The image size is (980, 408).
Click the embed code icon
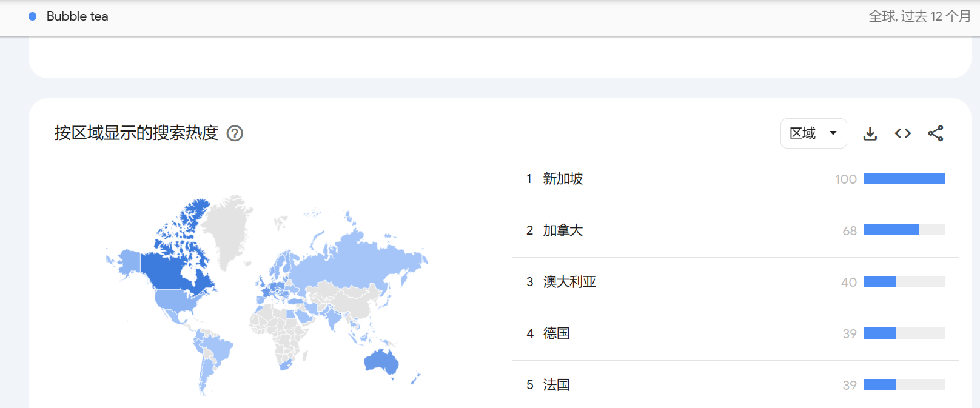902,133
